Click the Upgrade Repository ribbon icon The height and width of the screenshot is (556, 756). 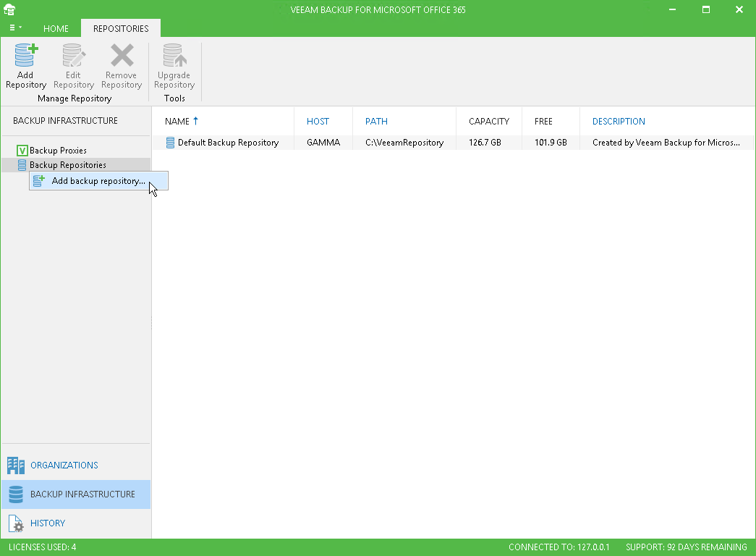click(174, 55)
